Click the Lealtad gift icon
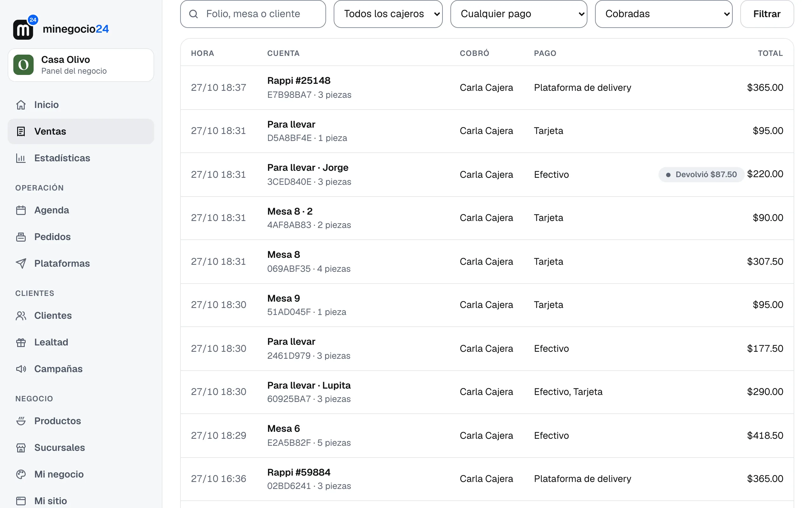Viewport: 812px width, 508px height. (21, 342)
